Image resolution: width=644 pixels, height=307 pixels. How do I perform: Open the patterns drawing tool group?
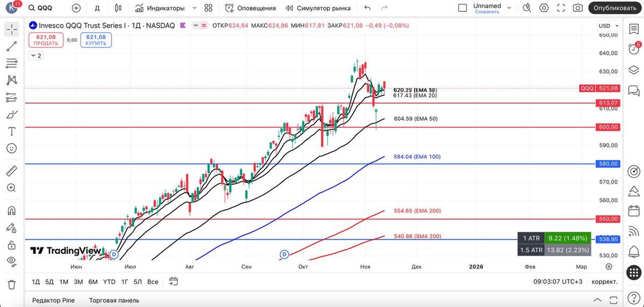coord(11,81)
